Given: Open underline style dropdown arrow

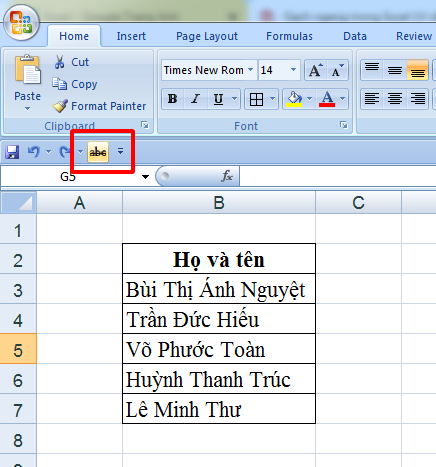Looking at the screenshot, I should click(x=235, y=99).
